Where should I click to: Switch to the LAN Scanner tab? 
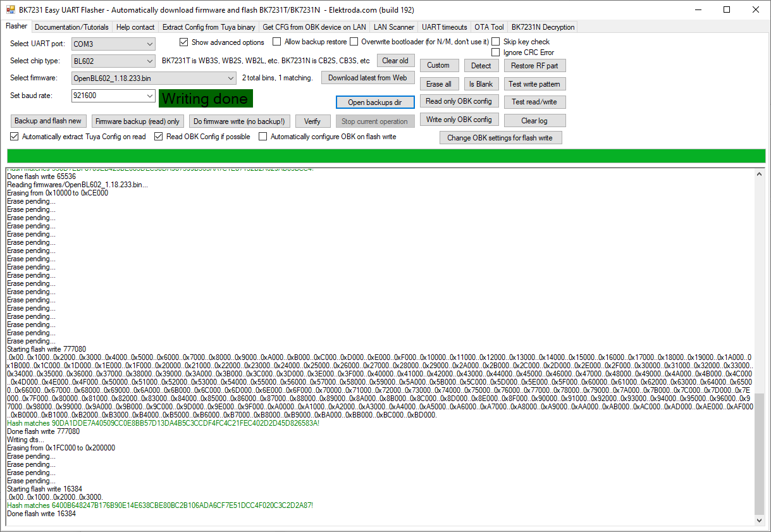[x=394, y=27]
